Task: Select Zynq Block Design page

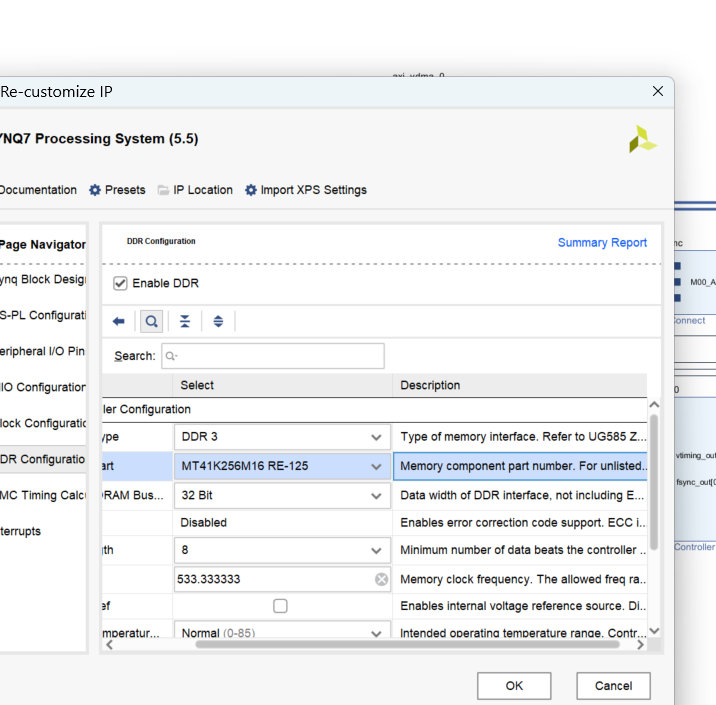Action: (43, 279)
